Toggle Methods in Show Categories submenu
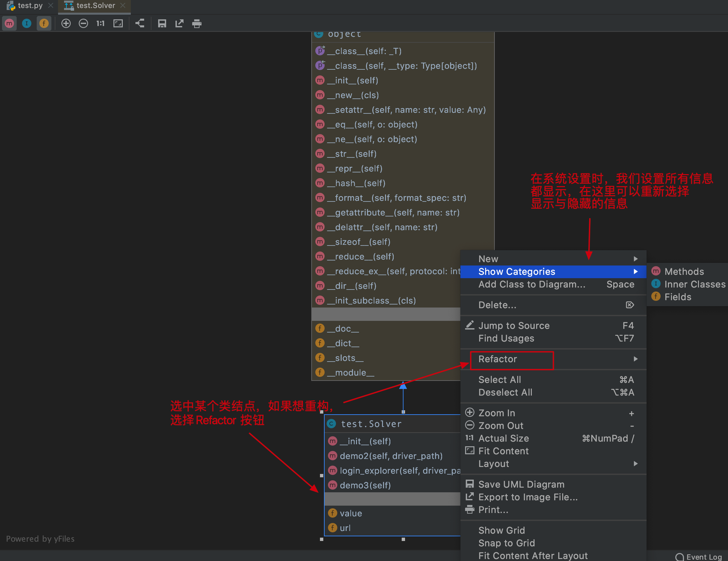Viewport: 728px width, 561px height. click(x=687, y=271)
